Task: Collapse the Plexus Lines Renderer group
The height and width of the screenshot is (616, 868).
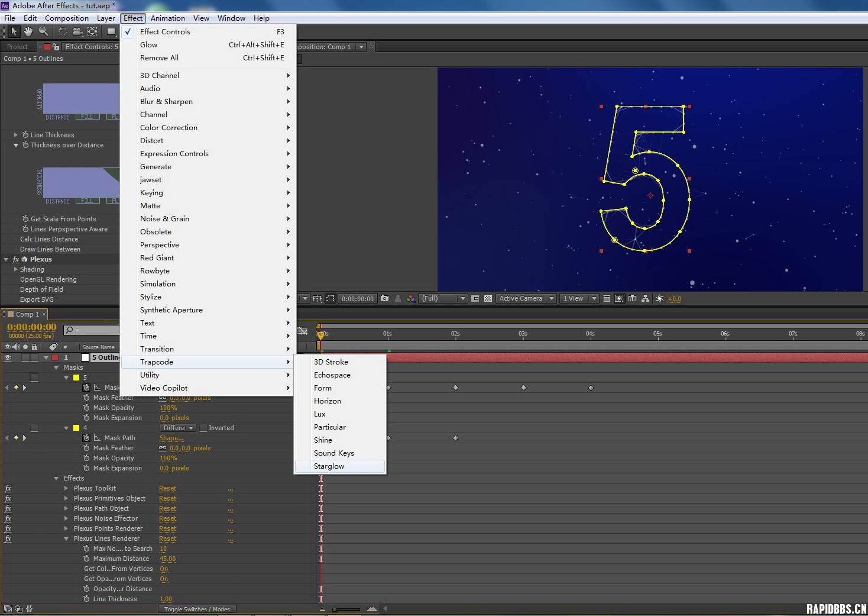Action: point(66,539)
